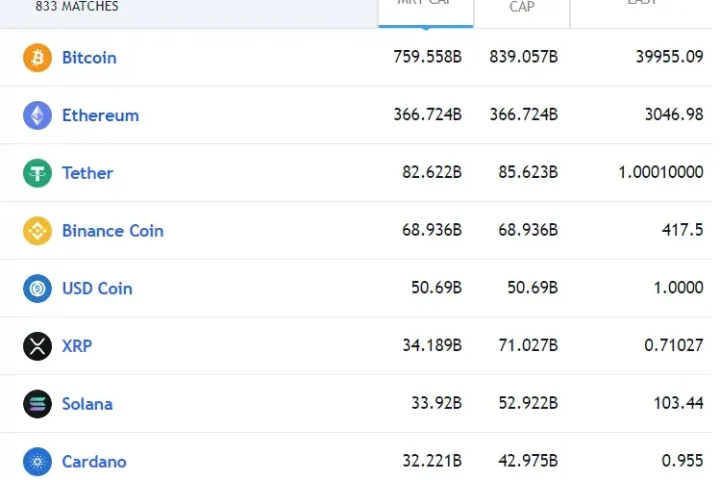
Task: Open the Solana name link
Action: pos(87,404)
